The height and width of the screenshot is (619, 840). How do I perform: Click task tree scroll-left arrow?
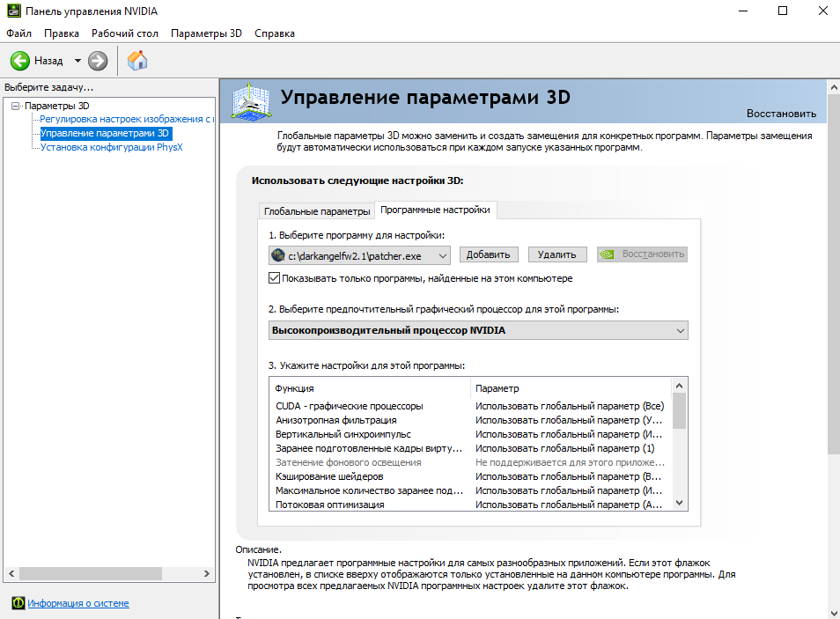coord(11,573)
